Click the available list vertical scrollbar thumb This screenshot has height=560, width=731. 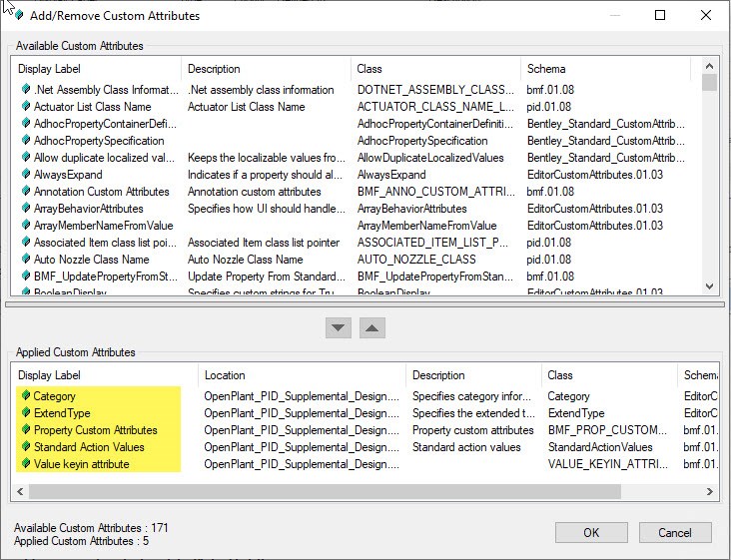click(709, 83)
